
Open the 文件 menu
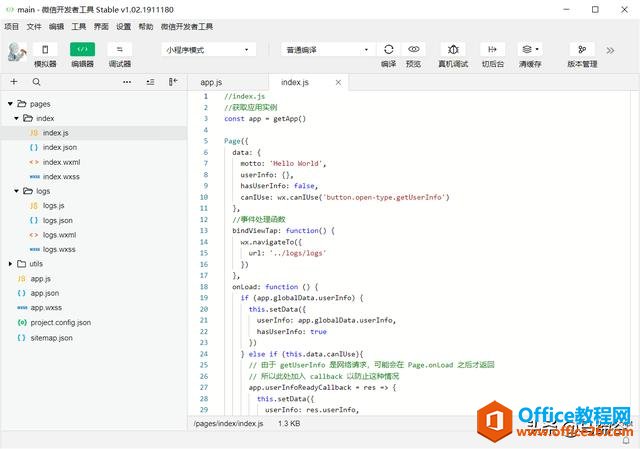34,27
